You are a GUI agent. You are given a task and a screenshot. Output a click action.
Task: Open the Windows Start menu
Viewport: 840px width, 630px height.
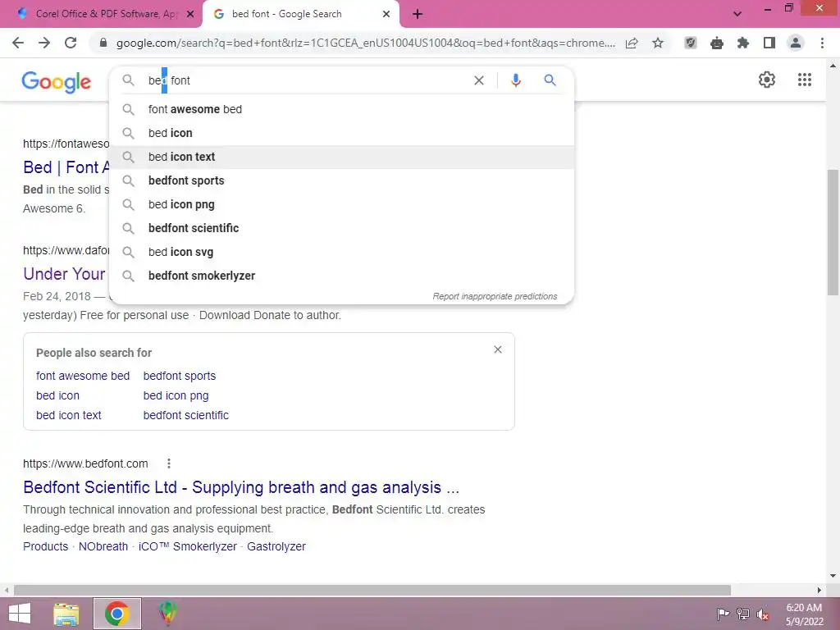20,614
